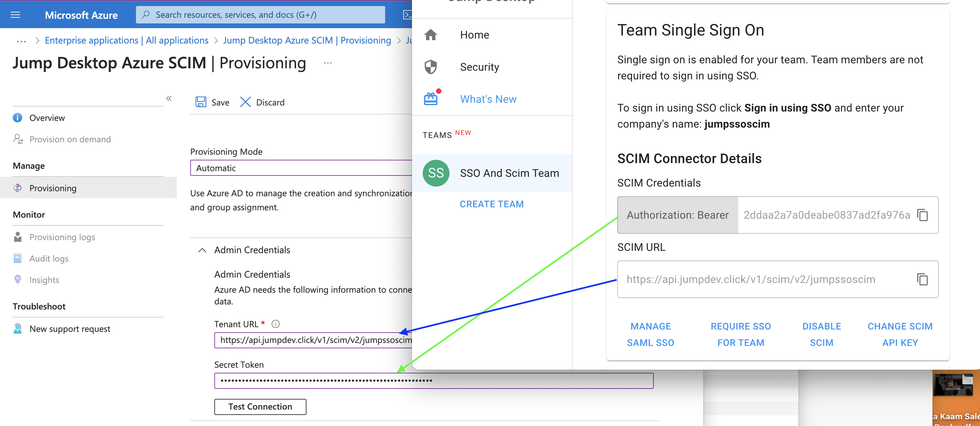Open more options ellipsis beside page title
This screenshot has width=980, height=426.
[x=328, y=63]
